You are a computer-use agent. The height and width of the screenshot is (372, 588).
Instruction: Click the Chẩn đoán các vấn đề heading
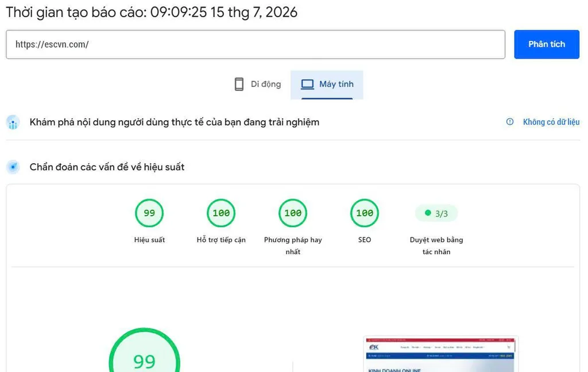click(107, 167)
